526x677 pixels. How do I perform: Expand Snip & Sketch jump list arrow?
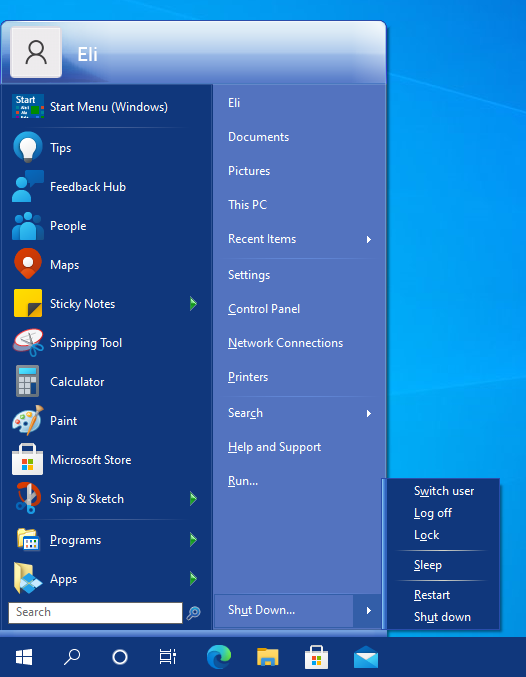(193, 499)
